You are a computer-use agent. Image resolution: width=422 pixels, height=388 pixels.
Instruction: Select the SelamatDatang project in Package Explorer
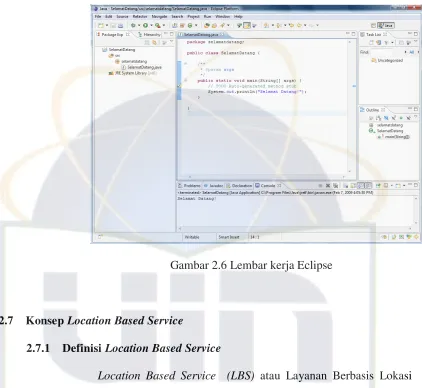tap(119, 50)
